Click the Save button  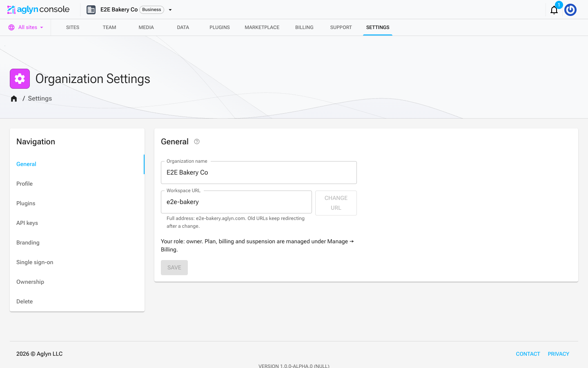coord(174,267)
